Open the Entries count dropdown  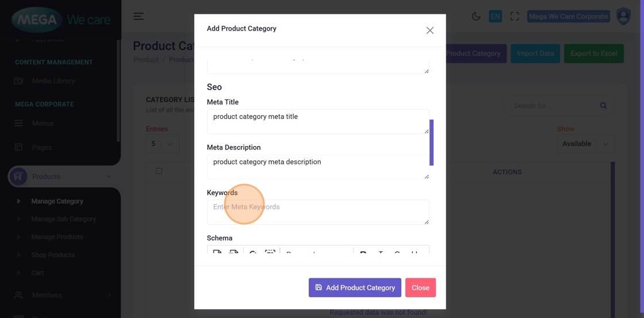[x=162, y=144]
